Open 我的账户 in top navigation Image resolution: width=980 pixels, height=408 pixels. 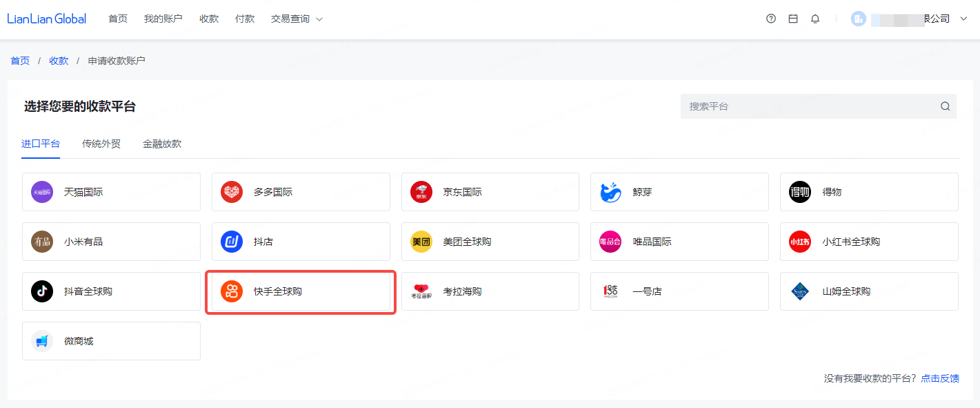point(163,19)
